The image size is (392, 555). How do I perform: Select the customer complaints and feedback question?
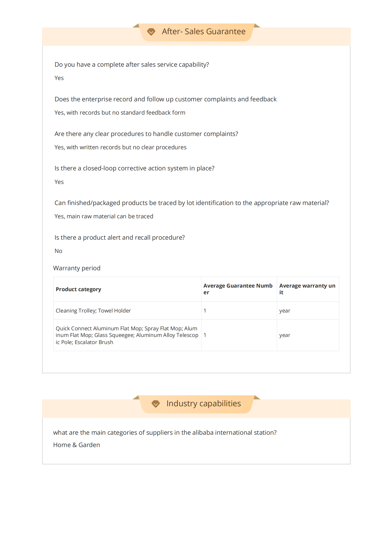166,99
